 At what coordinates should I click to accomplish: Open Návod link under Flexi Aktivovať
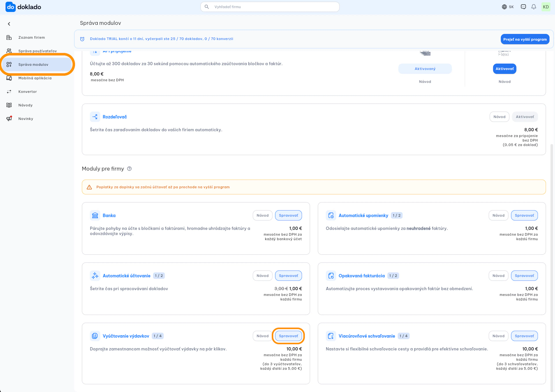504,82
